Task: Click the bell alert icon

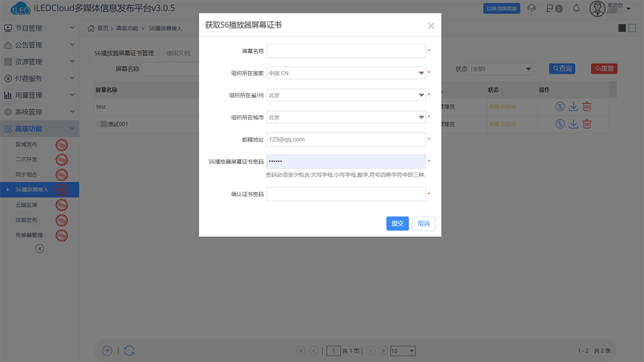Action: click(x=576, y=8)
